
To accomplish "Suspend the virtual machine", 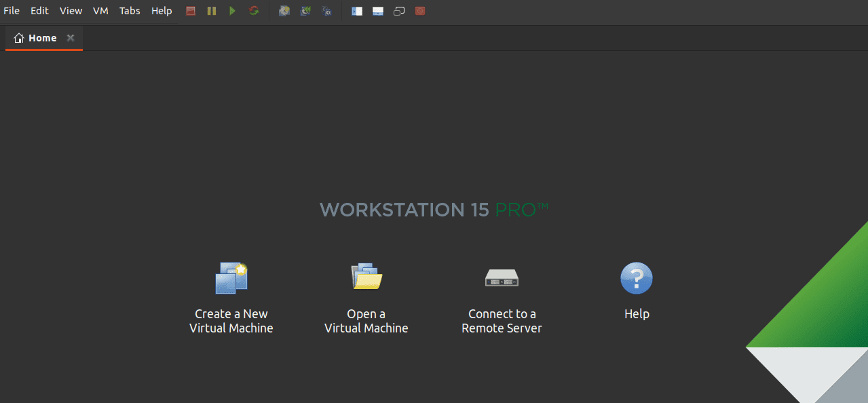I will point(211,11).
